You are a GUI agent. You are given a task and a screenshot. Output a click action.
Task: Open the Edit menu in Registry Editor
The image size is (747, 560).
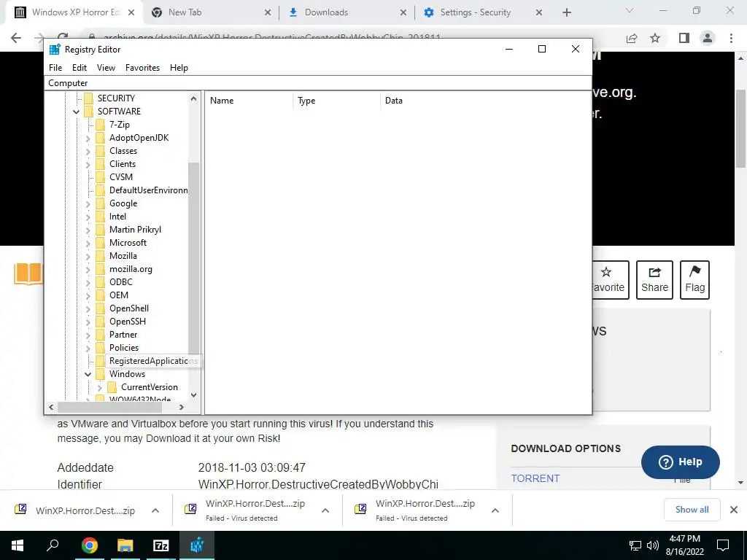coord(79,68)
